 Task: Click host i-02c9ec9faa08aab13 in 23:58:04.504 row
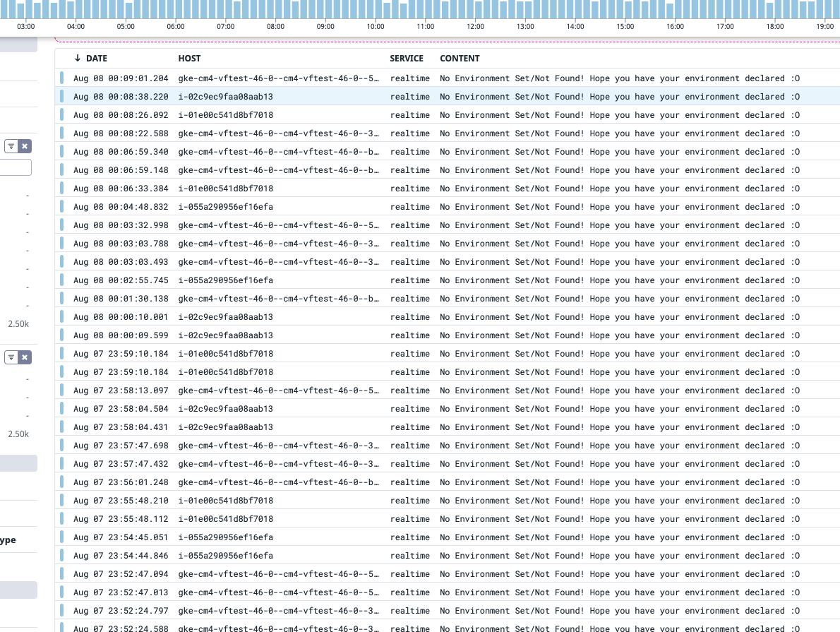click(x=226, y=409)
